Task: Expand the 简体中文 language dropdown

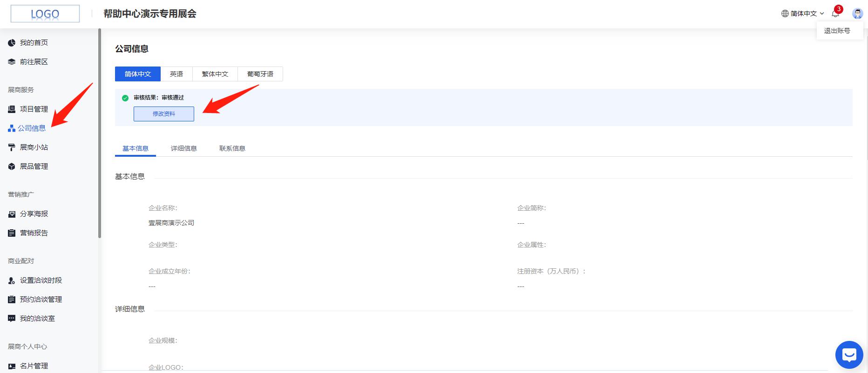Action: point(803,13)
